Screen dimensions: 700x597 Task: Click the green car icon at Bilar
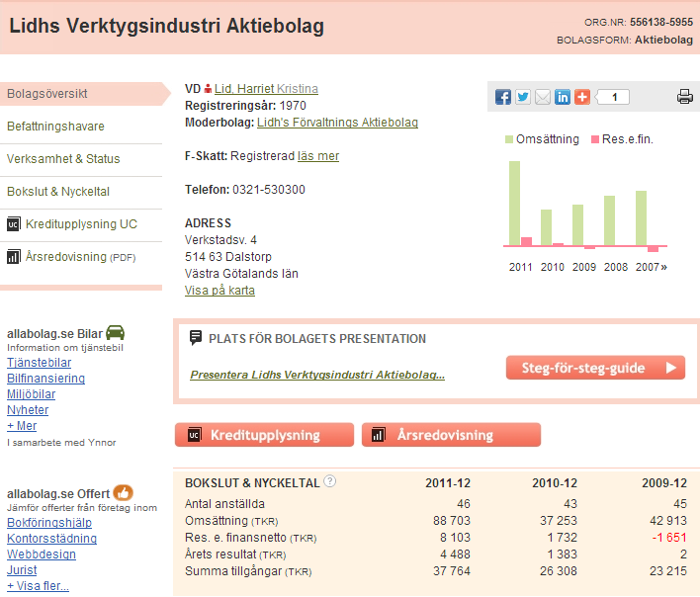point(115,332)
